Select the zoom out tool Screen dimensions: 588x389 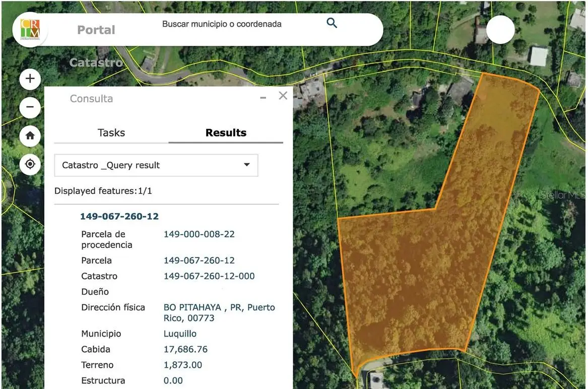point(29,107)
